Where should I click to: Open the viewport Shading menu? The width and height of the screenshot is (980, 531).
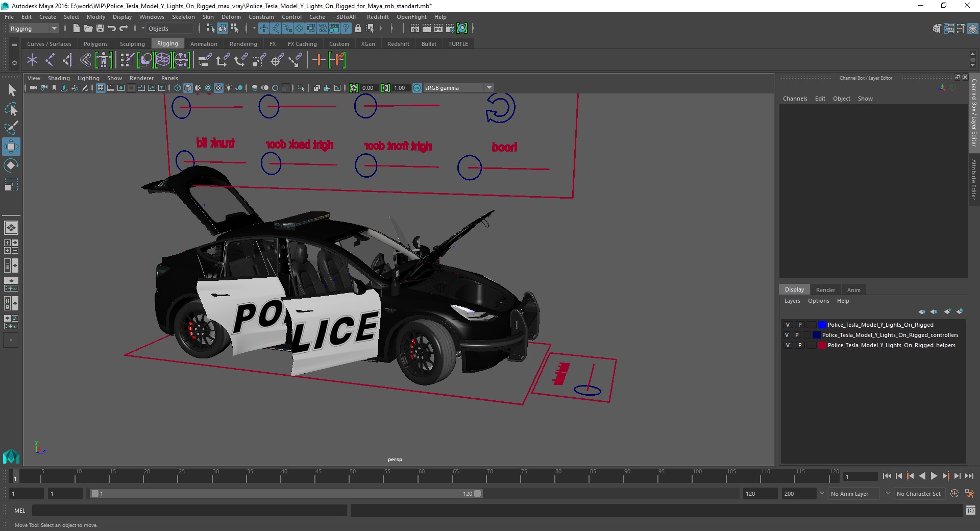point(59,78)
